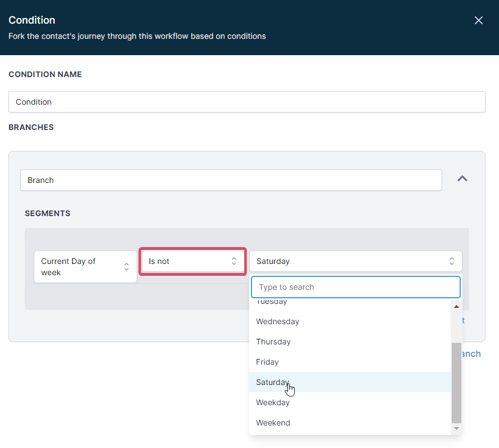Click the scrollbar down arrow in list
499x448 pixels.
[x=456, y=429]
